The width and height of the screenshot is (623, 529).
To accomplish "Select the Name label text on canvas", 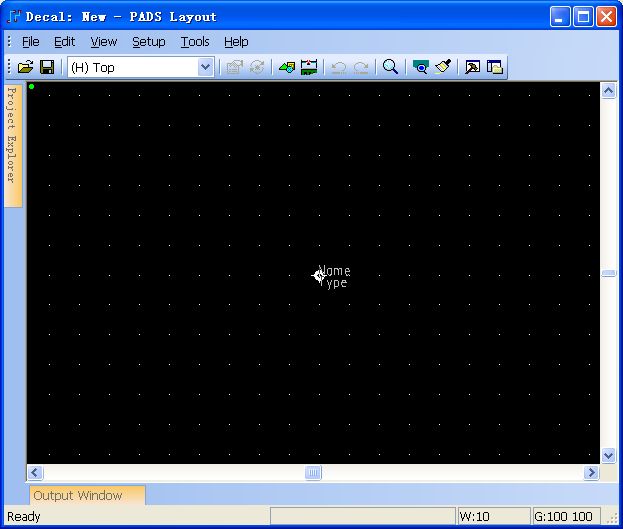I will click(x=335, y=271).
